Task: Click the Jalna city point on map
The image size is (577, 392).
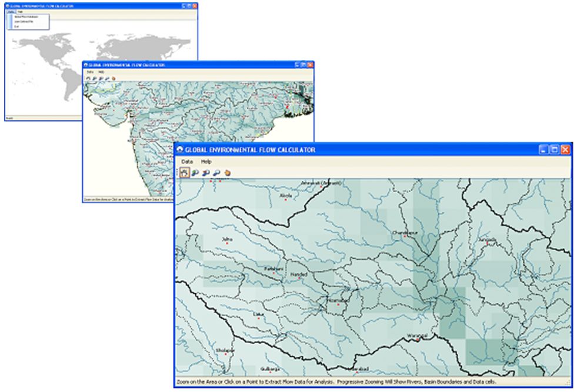Action: (226, 243)
